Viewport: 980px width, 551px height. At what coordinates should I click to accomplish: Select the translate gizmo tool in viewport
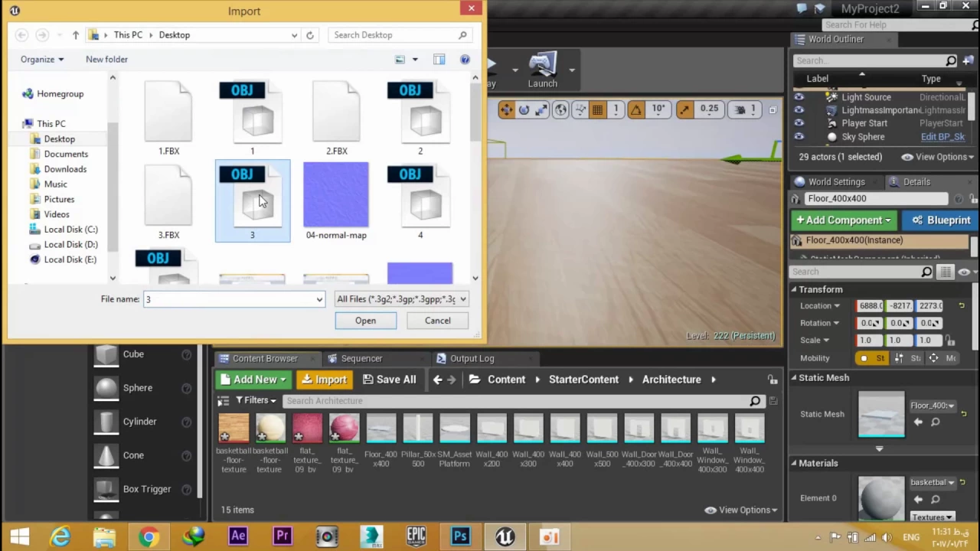(506, 110)
